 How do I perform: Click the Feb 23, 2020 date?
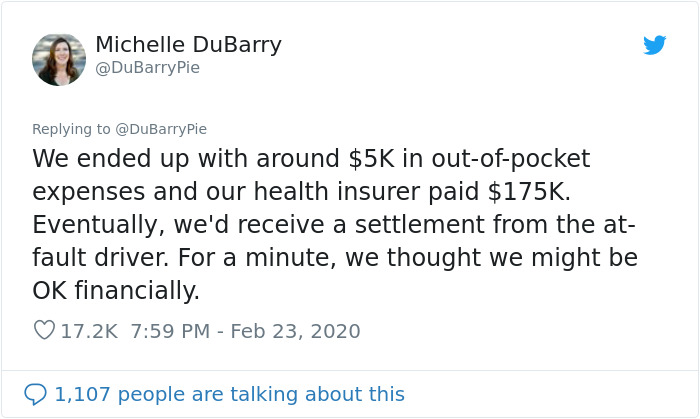(x=295, y=330)
